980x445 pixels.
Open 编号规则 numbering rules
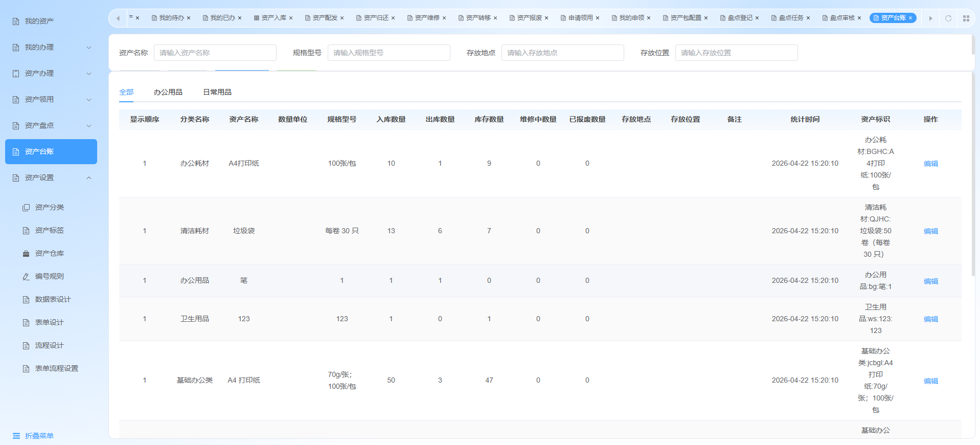click(x=50, y=277)
